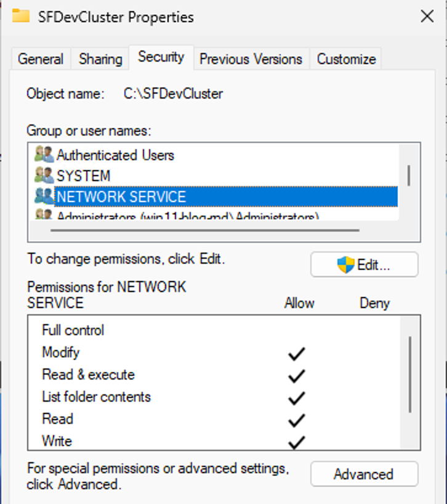Switch to the Customize tab
Screen dimensions: 447x504
[x=346, y=59]
